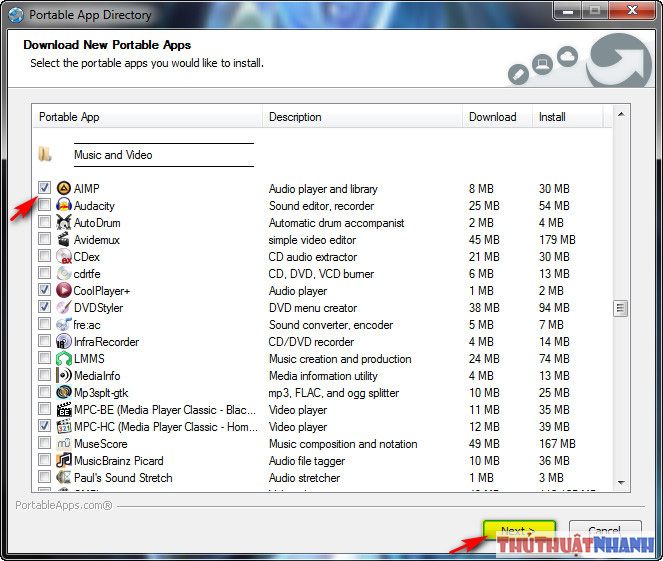This screenshot has height=561, width=663.
Task: Click the DVDStyler app icon
Action: pyautogui.click(x=63, y=307)
